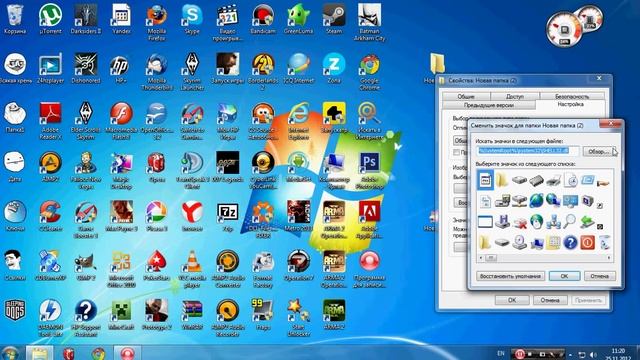Select the Zona desktop icon
640x360 pixels.
pos(334,68)
